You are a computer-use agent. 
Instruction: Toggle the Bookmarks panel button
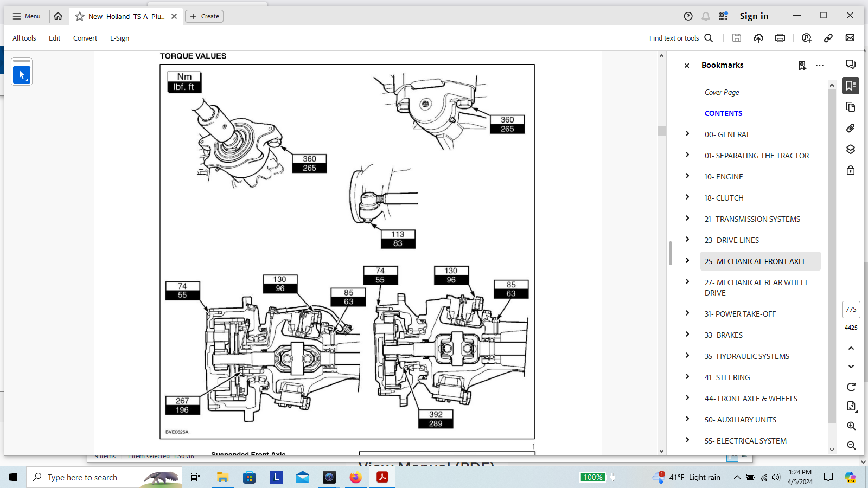pyautogui.click(x=851, y=86)
